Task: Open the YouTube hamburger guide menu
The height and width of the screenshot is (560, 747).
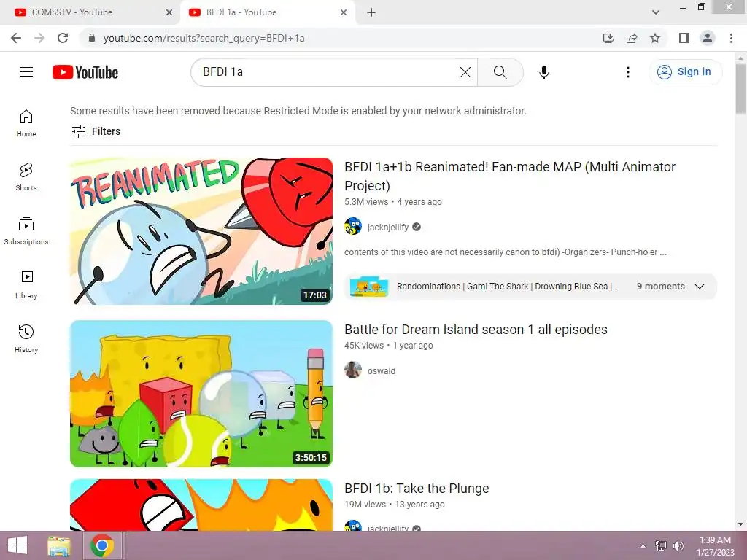Action: 26,72
